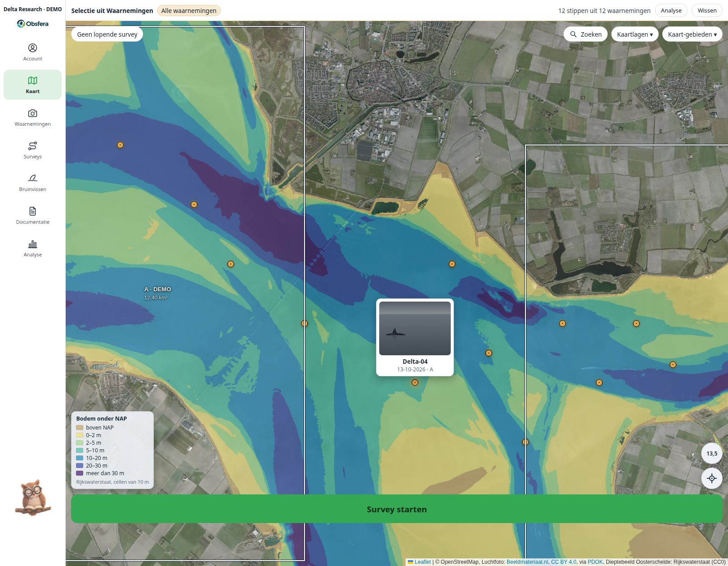Click 'Selectie uit Waarnemingen' heading

[x=112, y=11]
